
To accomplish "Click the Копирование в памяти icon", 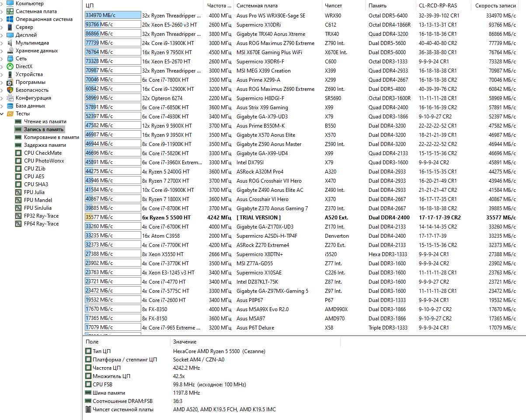I will point(18,137).
